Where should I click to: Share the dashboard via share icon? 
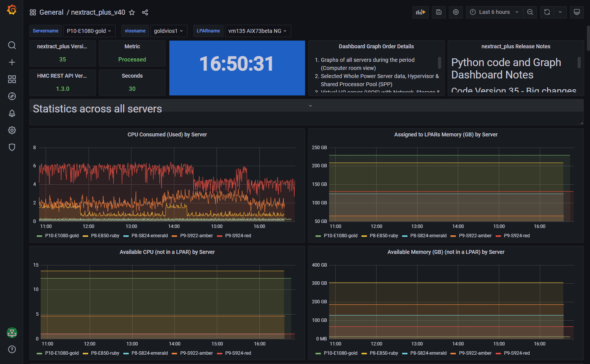[145, 12]
